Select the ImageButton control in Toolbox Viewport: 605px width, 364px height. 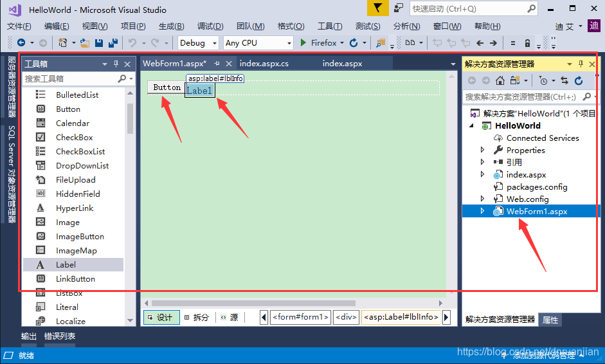[x=80, y=237]
